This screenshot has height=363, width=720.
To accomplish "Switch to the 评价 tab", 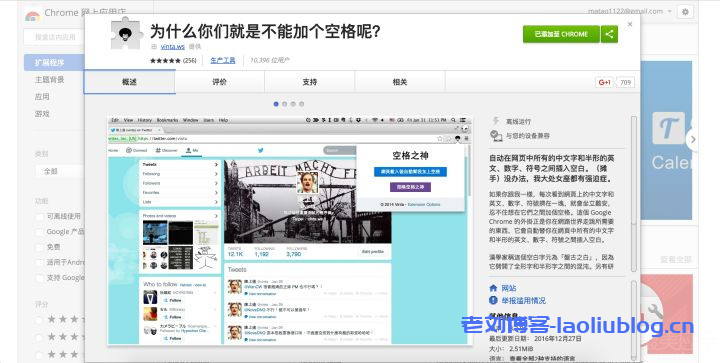I will tap(219, 82).
